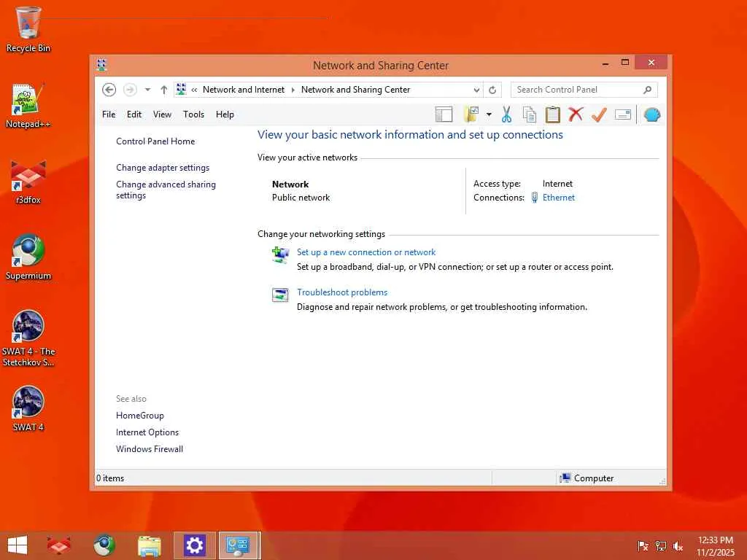Image resolution: width=747 pixels, height=560 pixels.
Task: Select the Recycle Bin desktop icon
Action: 28,29
